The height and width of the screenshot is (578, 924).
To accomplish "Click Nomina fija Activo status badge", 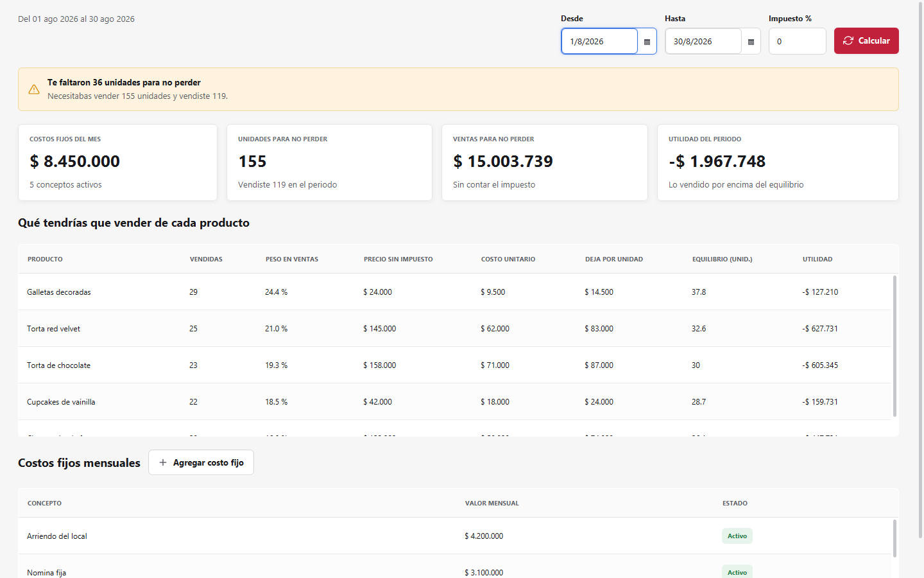I will click(737, 572).
